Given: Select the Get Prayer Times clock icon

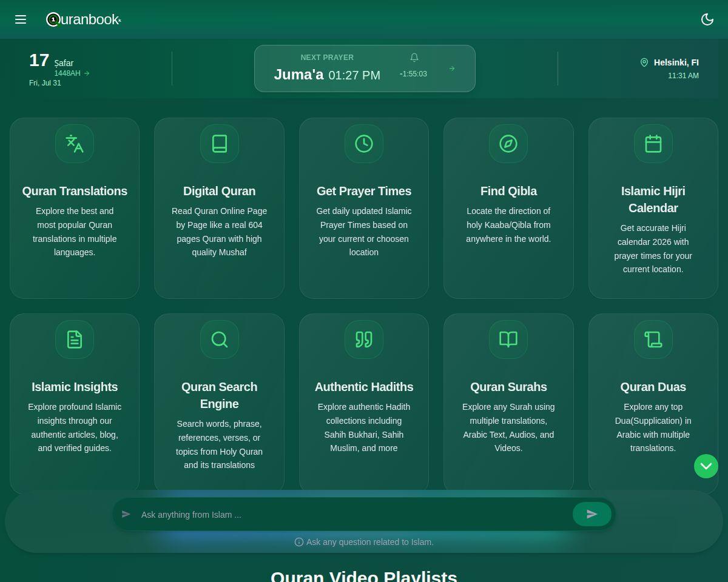Looking at the screenshot, I should [364, 144].
